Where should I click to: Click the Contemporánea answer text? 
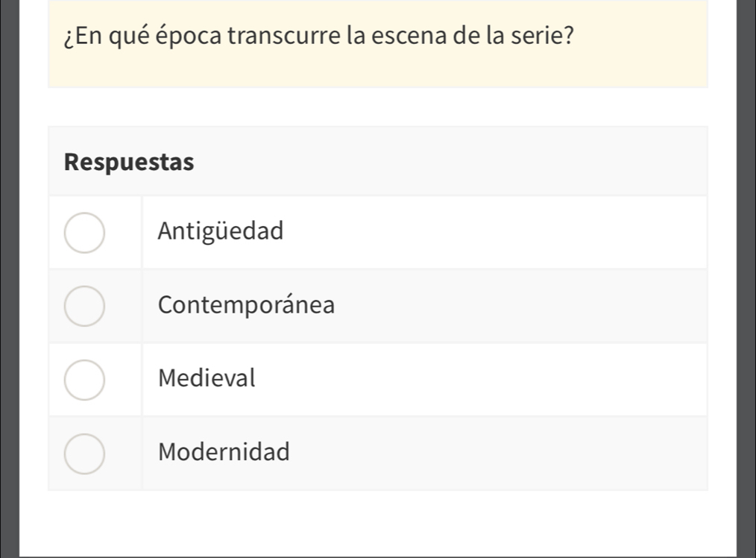[x=247, y=305]
